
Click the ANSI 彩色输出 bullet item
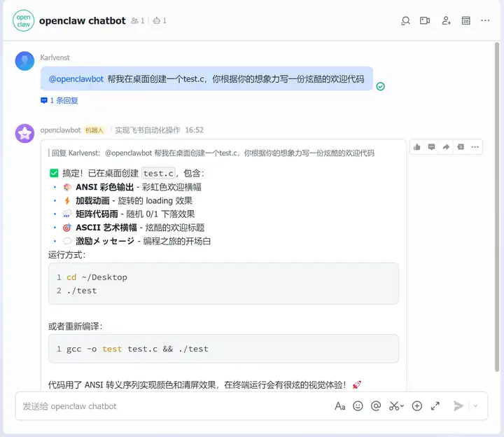tap(132, 187)
